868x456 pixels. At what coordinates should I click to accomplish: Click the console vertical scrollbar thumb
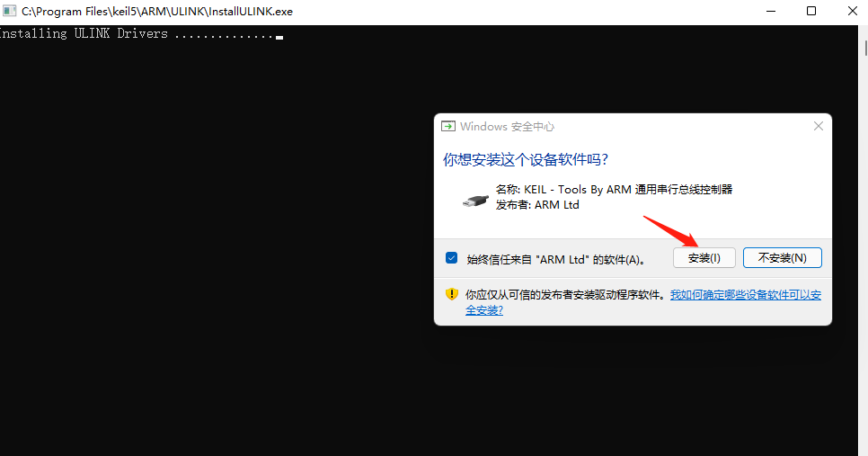pos(865,47)
